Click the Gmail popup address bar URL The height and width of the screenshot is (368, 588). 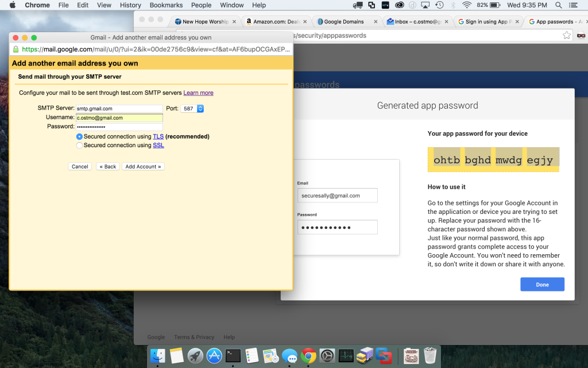156,49
